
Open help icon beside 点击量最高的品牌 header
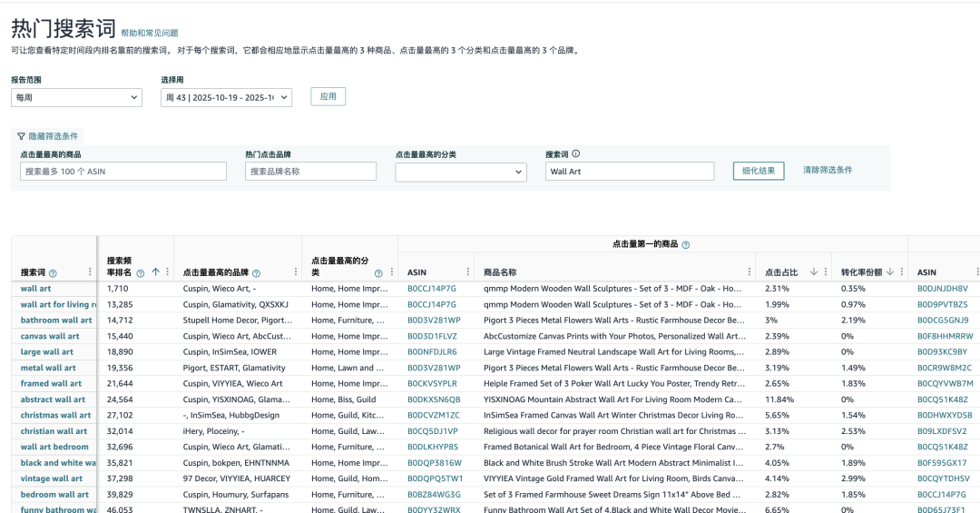click(x=256, y=273)
